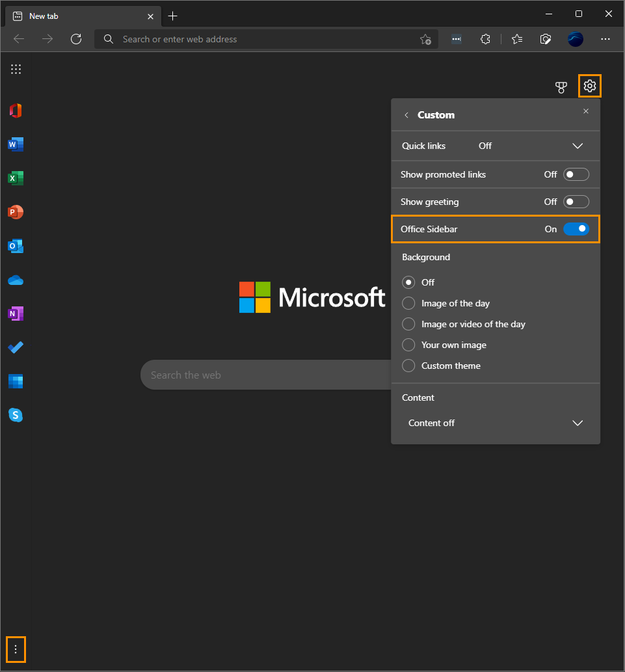
Task: Toggle Show greeting switch
Action: [x=576, y=202]
